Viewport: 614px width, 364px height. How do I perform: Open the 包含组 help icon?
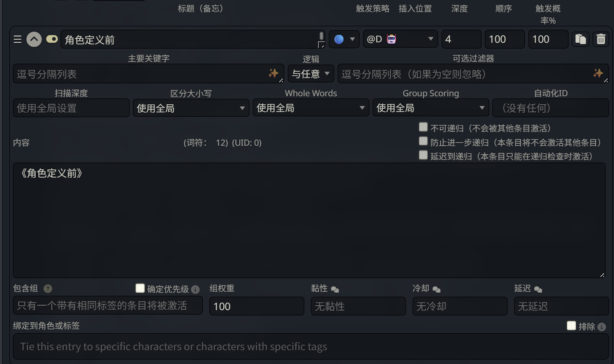(x=48, y=288)
